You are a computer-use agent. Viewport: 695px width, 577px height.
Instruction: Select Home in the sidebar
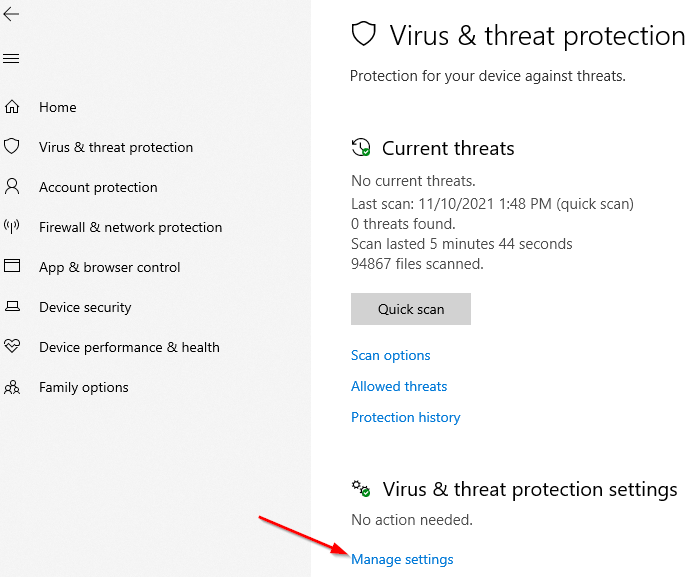click(x=58, y=107)
